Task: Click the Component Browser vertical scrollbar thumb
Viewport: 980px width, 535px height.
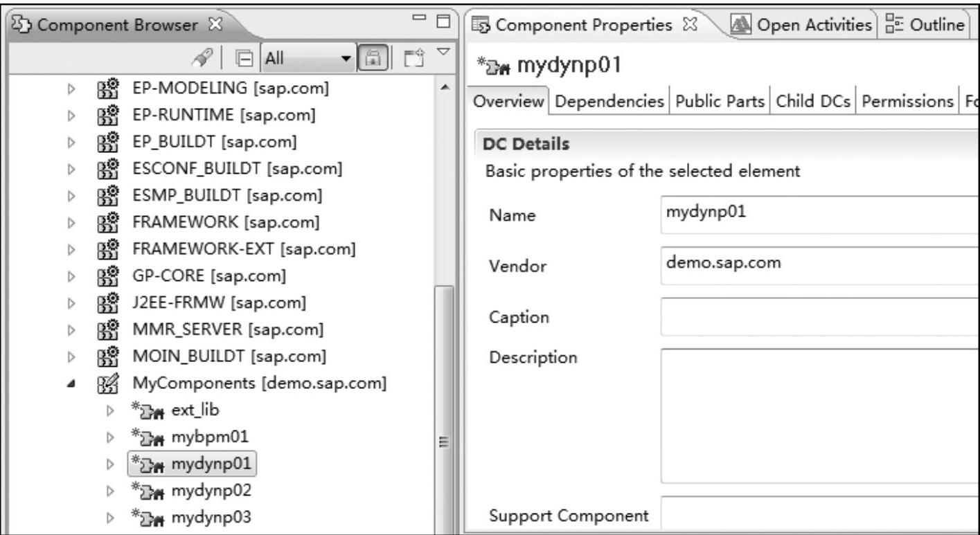Action: pos(444,408)
